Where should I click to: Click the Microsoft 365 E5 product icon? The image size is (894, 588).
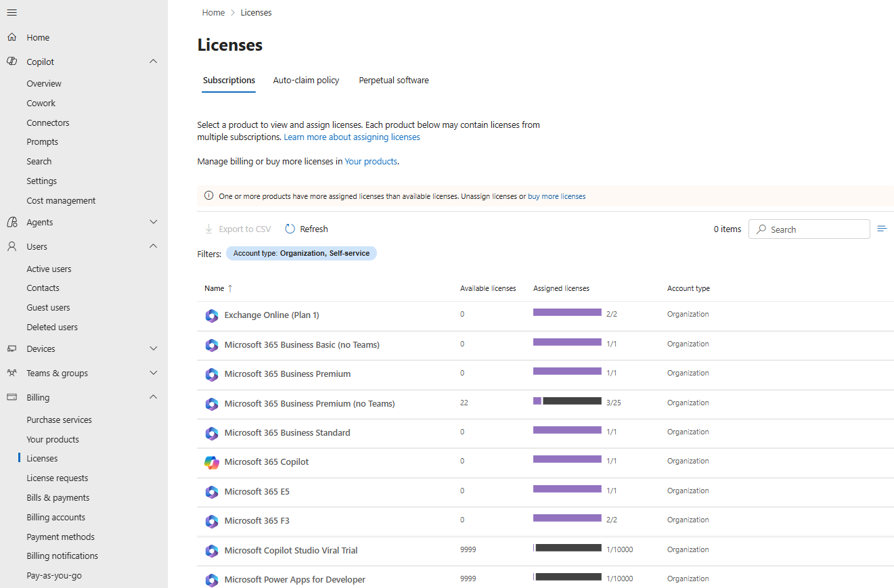212,492
